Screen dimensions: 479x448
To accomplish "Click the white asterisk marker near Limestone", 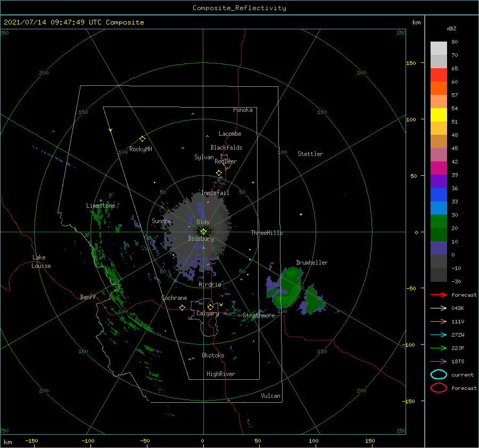I will point(101,201).
